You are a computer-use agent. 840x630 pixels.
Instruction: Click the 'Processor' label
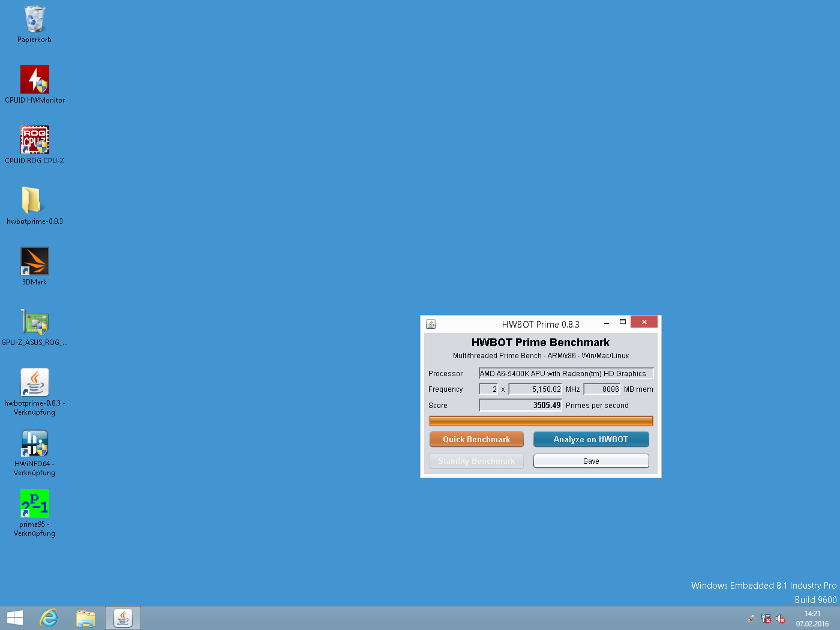(x=446, y=374)
